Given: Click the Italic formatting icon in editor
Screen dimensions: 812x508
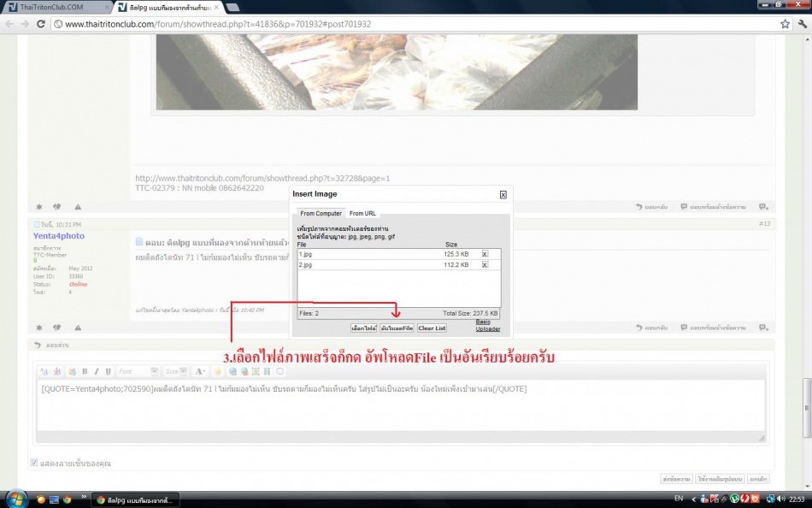Looking at the screenshot, I should click(97, 371).
